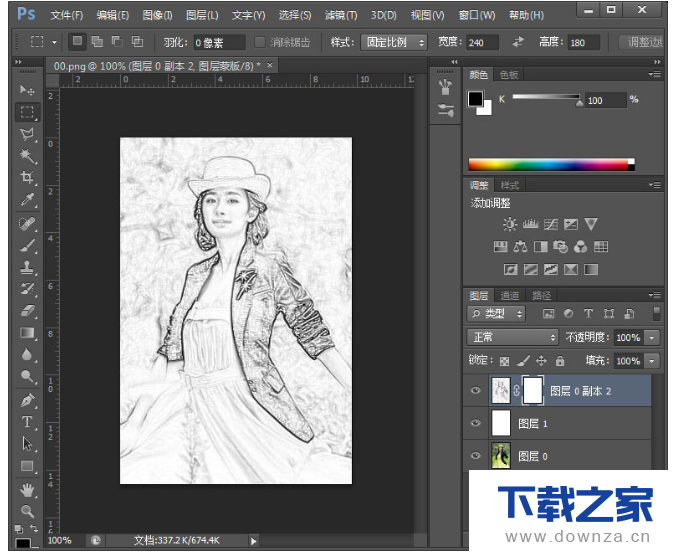Screen dimensions: 679x555
Task: Open the 文件(F) menu
Action: [67, 15]
